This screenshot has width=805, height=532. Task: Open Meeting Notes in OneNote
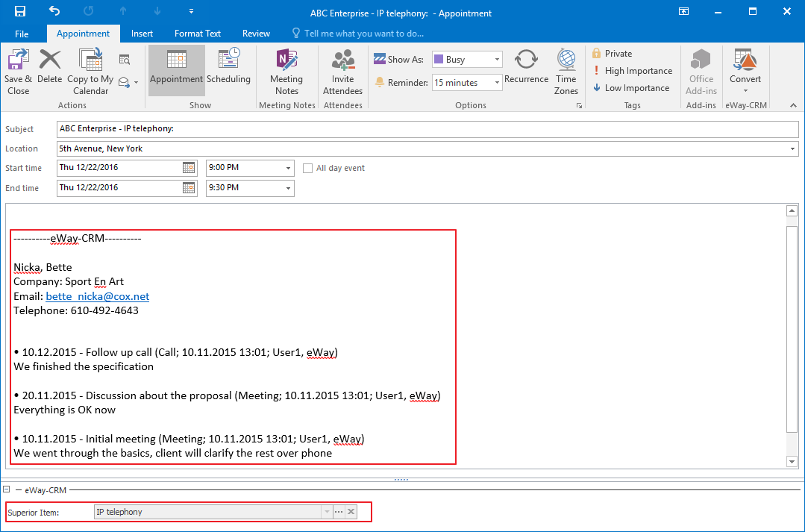286,73
